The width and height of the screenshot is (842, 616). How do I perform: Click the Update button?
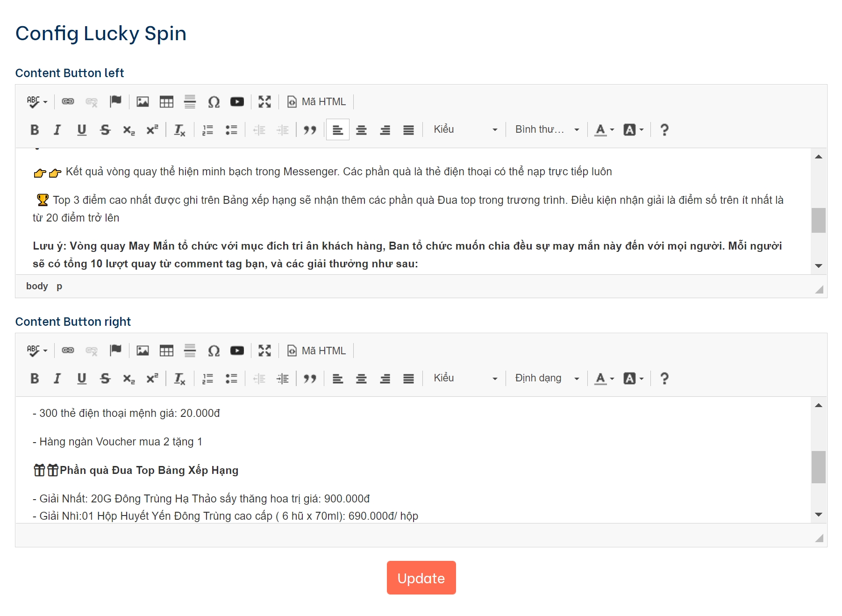tap(421, 578)
